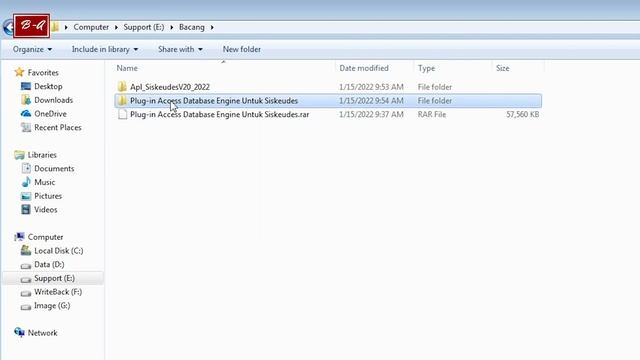The image size is (640, 360).
Task: Expand the arrow before Computer in address bar
Action: point(66,27)
